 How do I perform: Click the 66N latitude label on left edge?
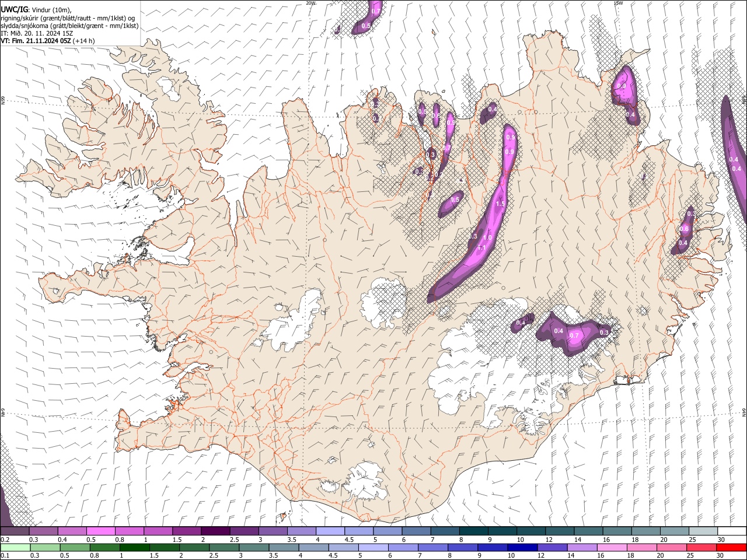pos(3,100)
